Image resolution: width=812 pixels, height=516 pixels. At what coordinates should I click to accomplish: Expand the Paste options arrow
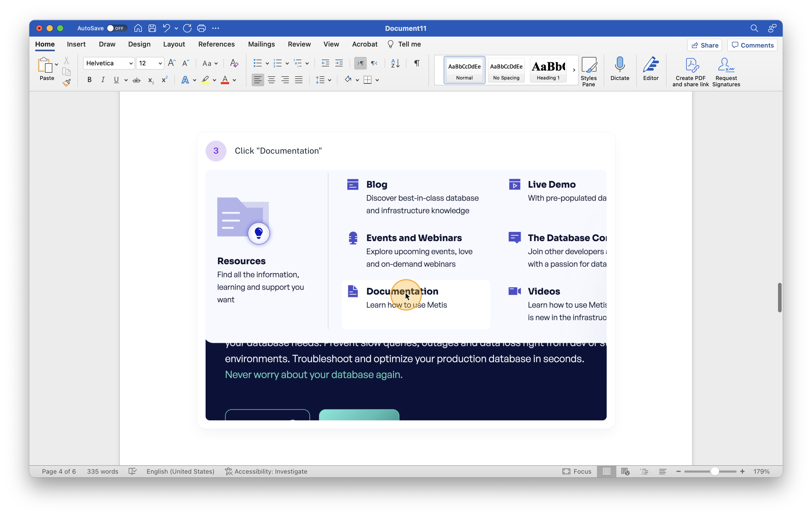tap(56, 64)
